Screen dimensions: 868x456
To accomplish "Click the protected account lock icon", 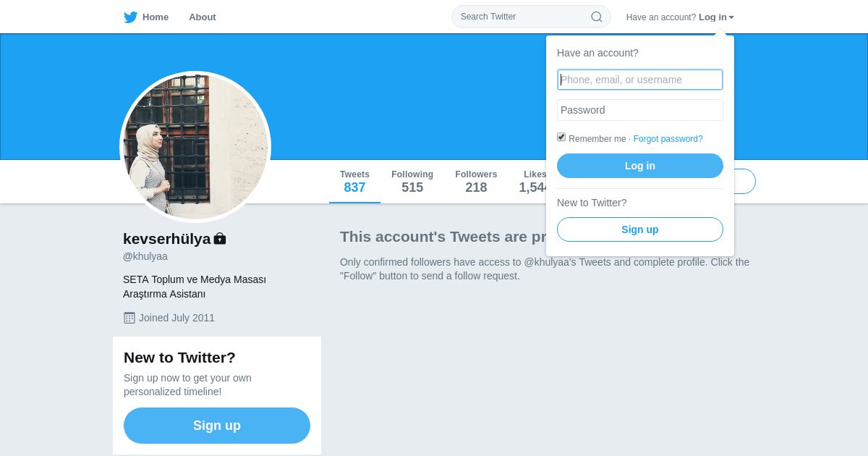I will (220, 238).
